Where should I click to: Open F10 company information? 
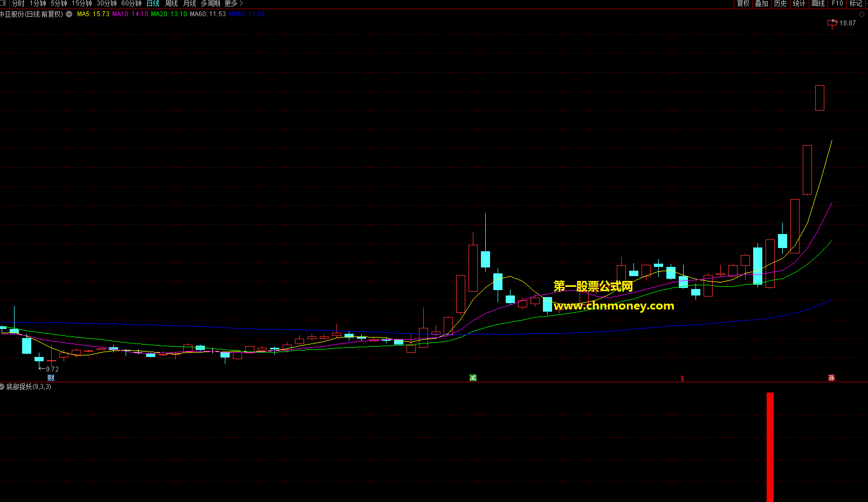837,3
